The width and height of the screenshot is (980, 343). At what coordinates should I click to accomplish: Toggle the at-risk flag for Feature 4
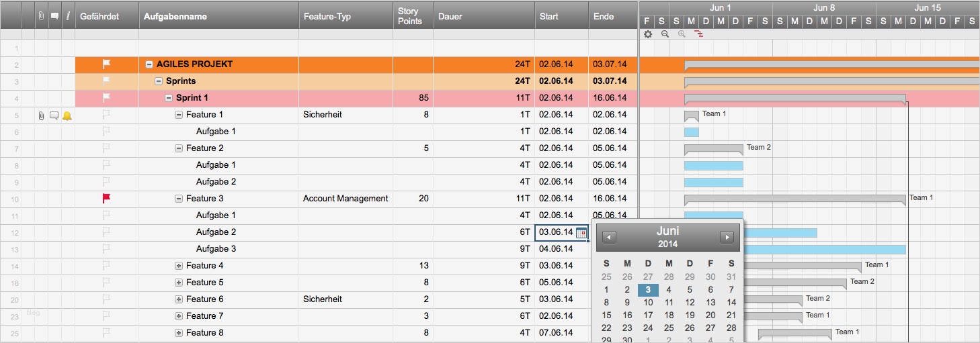coord(106,266)
